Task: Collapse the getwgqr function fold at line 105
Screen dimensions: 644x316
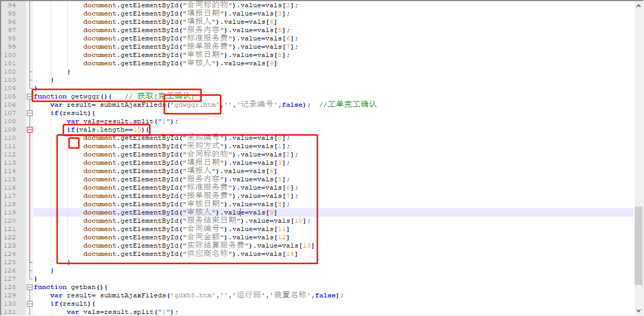Action: point(29,96)
